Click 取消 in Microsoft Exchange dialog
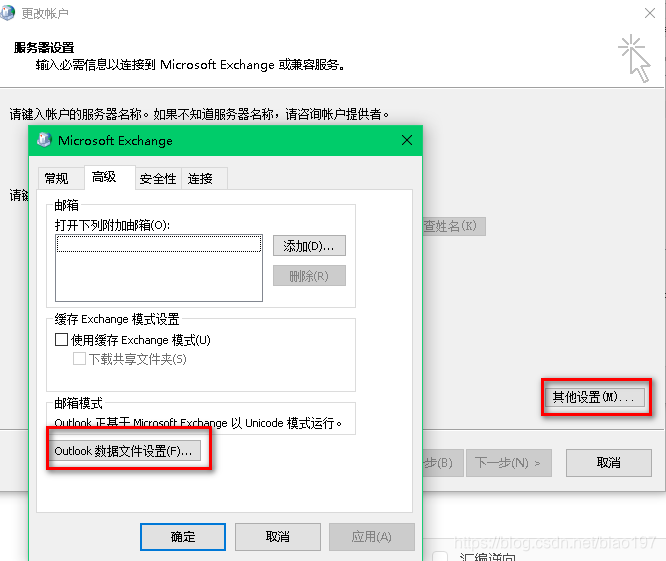This screenshot has height=561, width=666. 277,536
